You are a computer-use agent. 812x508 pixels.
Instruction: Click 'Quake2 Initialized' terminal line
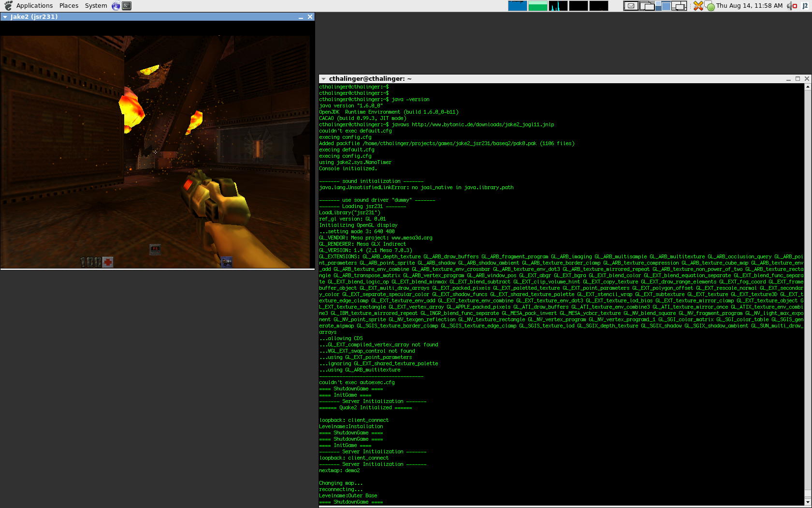click(x=365, y=408)
